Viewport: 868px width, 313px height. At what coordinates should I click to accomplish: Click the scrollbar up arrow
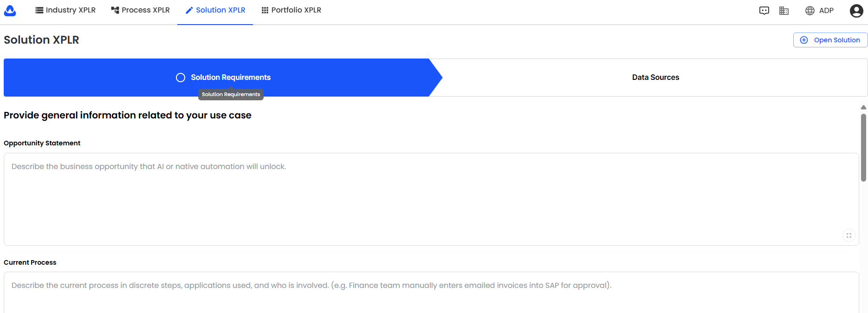[863, 107]
